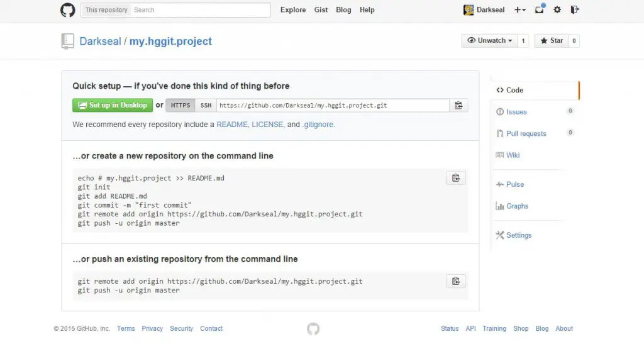This screenshot has width=644, height=344.
Task: Click Darkseal user avatar
Action: coord(469,10)
